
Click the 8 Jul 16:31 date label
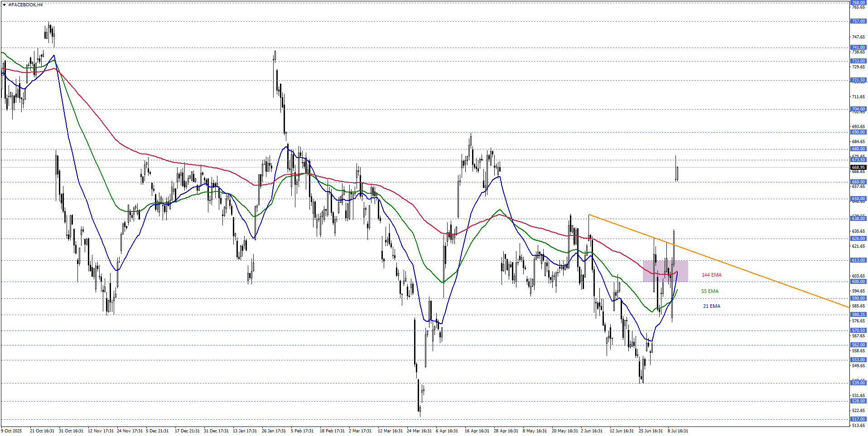[678, 431]
